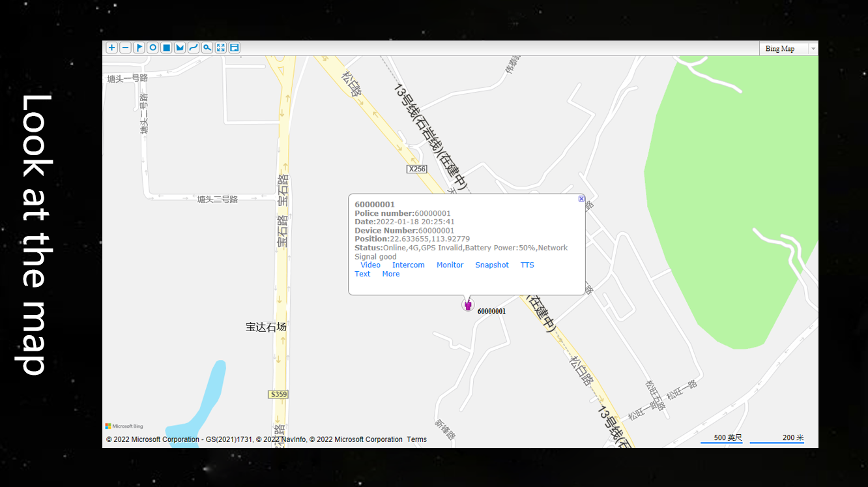This screenshot has width=868, height=487.
Task: Open Monitor for the device
Action: pyautogui.click(x=450, y=265)
